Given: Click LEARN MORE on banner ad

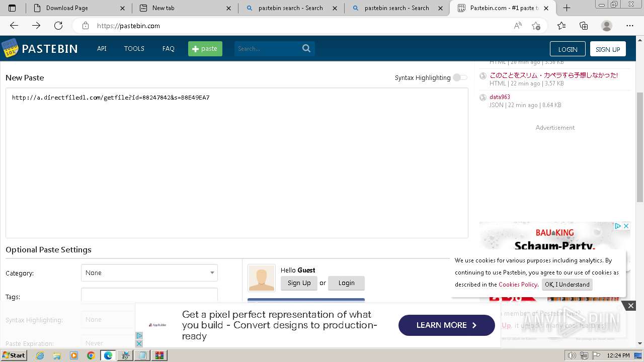Looking at the screenshot, I should click(x=447, y=325).
